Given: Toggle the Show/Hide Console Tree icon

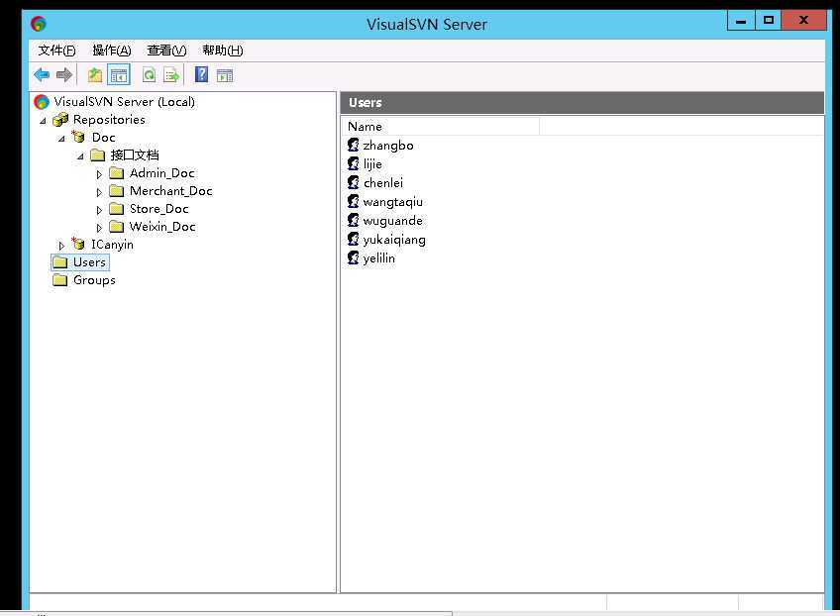Looking at the screenshot, I should point(119,75).
